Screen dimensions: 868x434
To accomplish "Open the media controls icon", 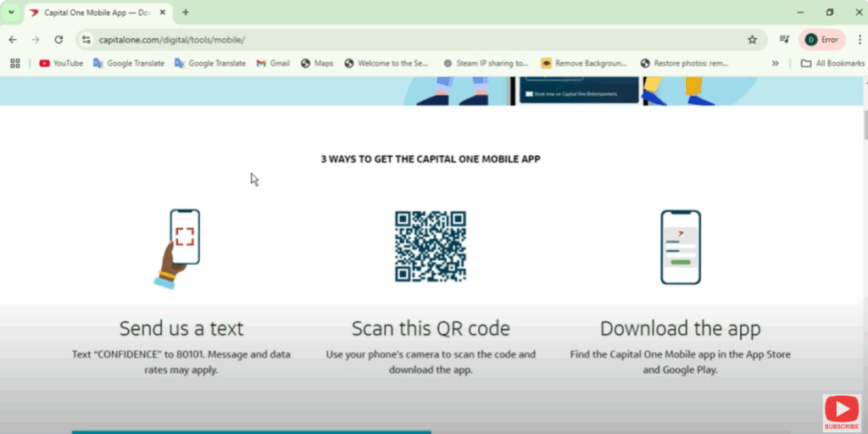I will point(784,39).
